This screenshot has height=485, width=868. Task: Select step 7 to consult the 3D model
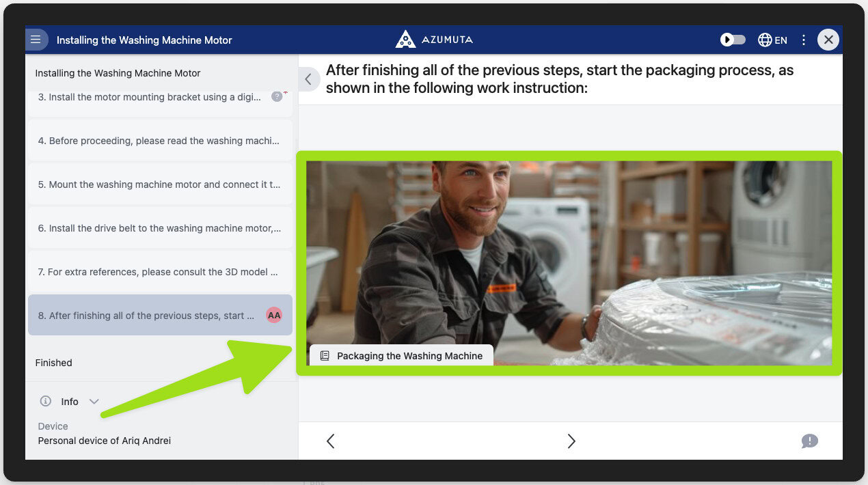pos(160,271)
